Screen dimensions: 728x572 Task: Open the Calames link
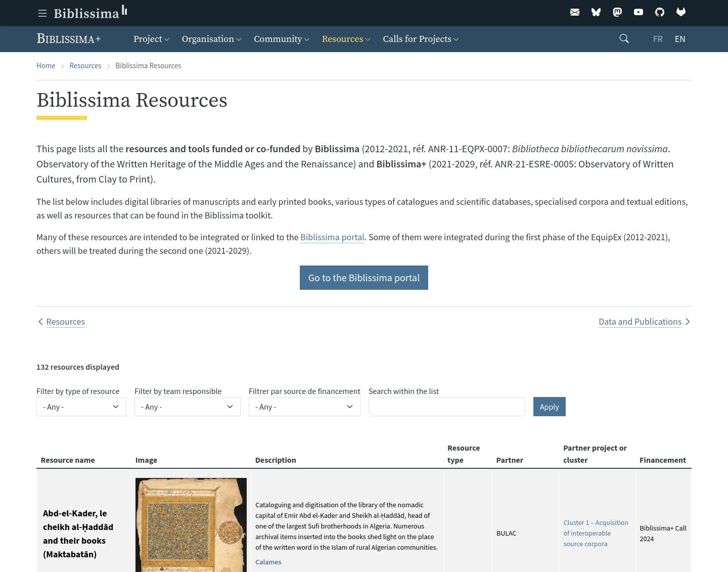point(268,562)
